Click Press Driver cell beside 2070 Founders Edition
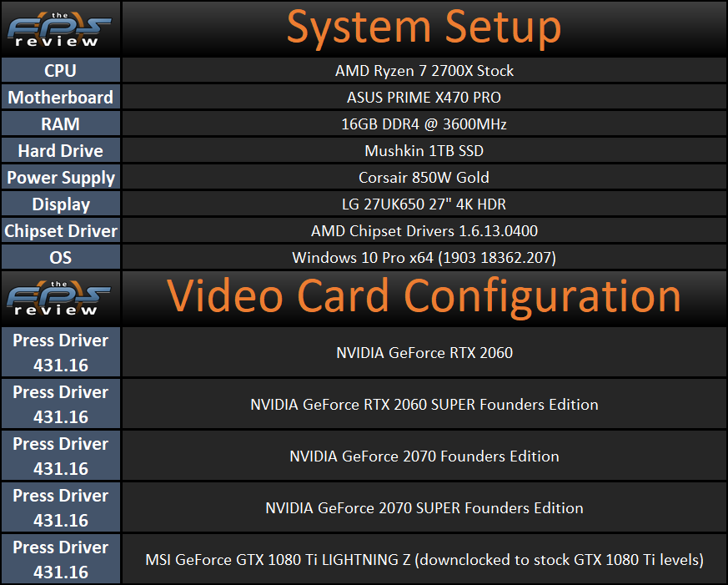 point(61,456)
